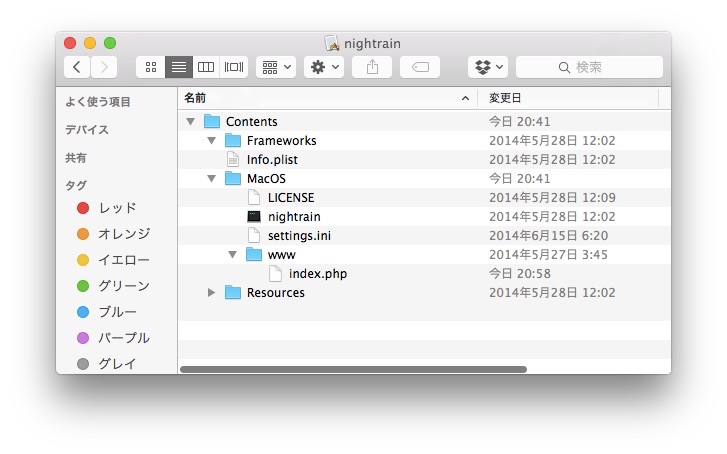
Task: Click the index.php file name
Action: tap(318, 274)
